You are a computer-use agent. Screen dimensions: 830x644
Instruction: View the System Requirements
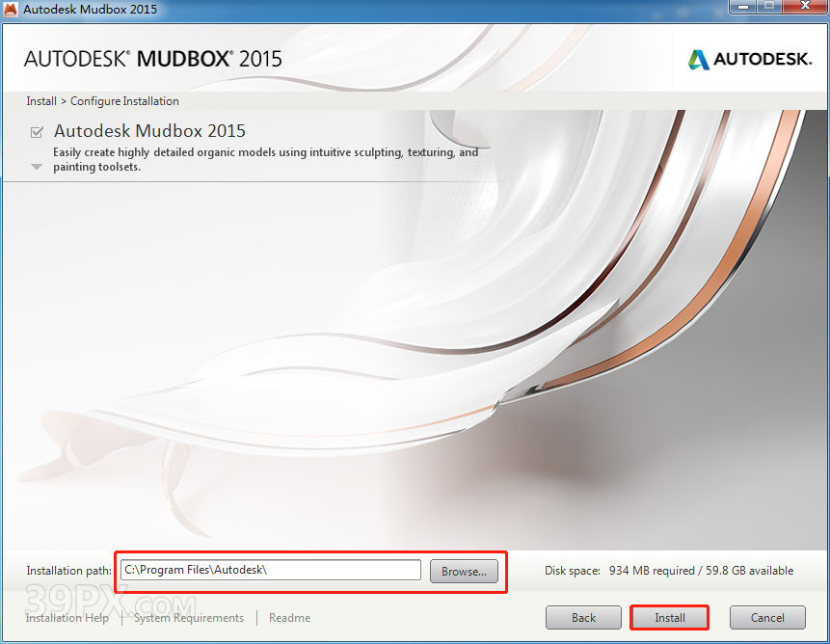click(188, 618)
